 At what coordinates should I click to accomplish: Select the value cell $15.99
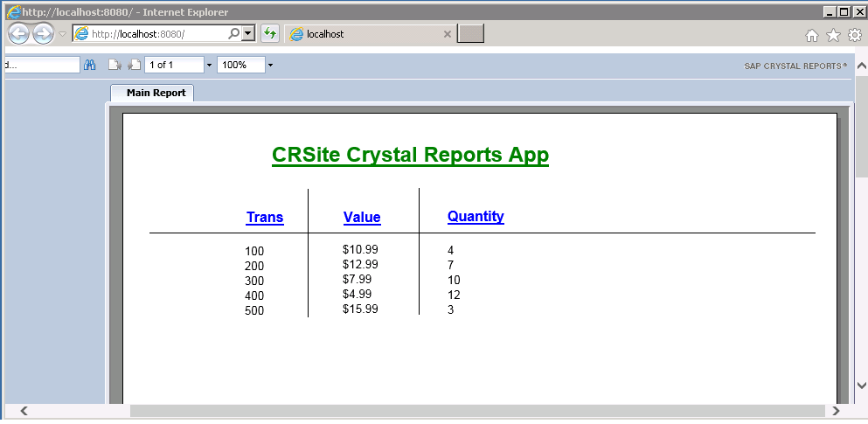click(x=360, y=309)
